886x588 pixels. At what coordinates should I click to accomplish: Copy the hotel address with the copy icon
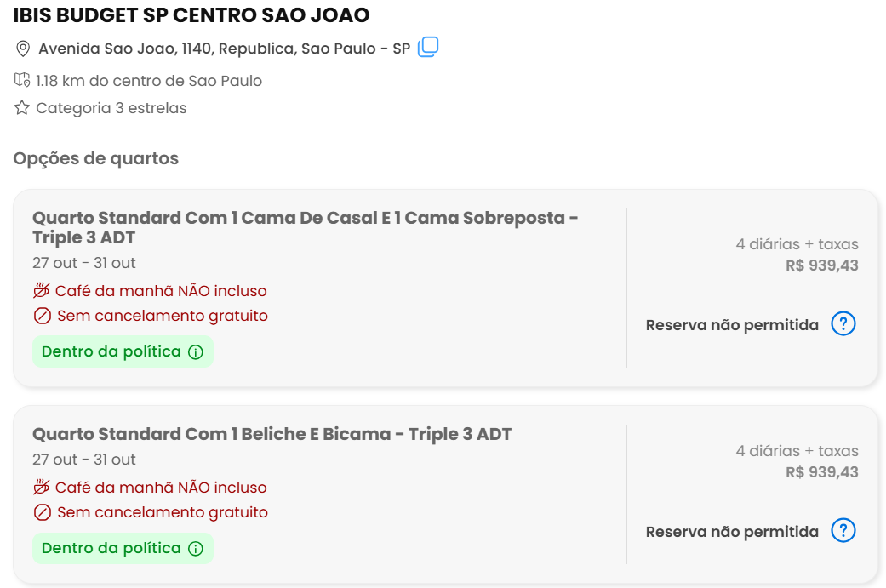pyautogui.click(x=428, y=47)
